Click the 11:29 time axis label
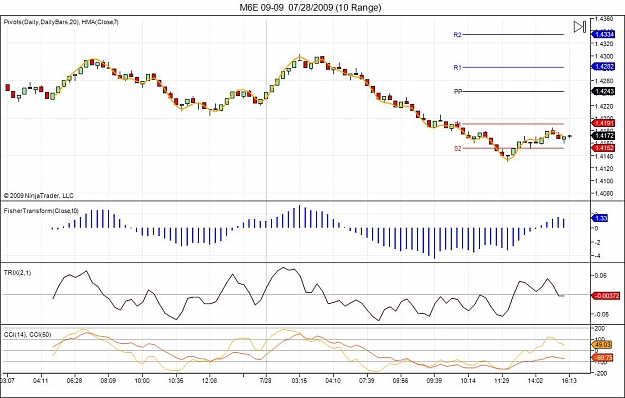 click(x=502, y=380)
